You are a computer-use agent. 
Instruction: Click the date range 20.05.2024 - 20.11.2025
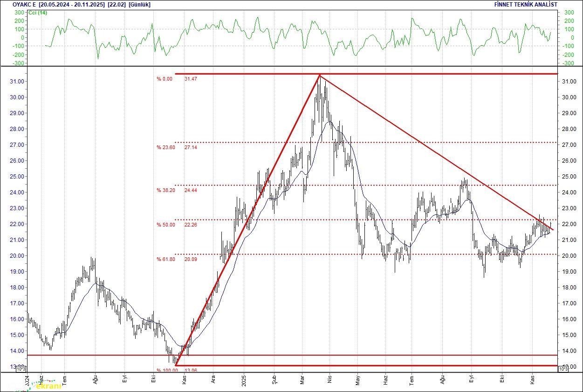tap(72, 5)
